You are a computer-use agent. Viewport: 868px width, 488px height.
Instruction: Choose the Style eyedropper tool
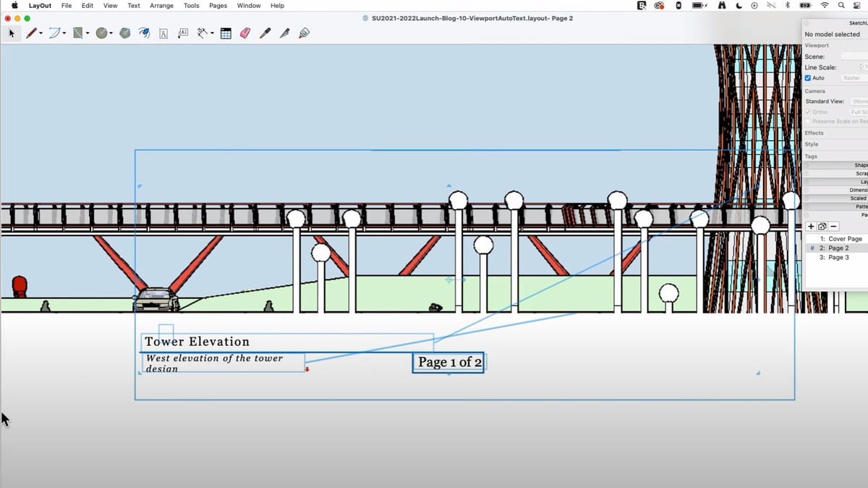coord(265,33)
